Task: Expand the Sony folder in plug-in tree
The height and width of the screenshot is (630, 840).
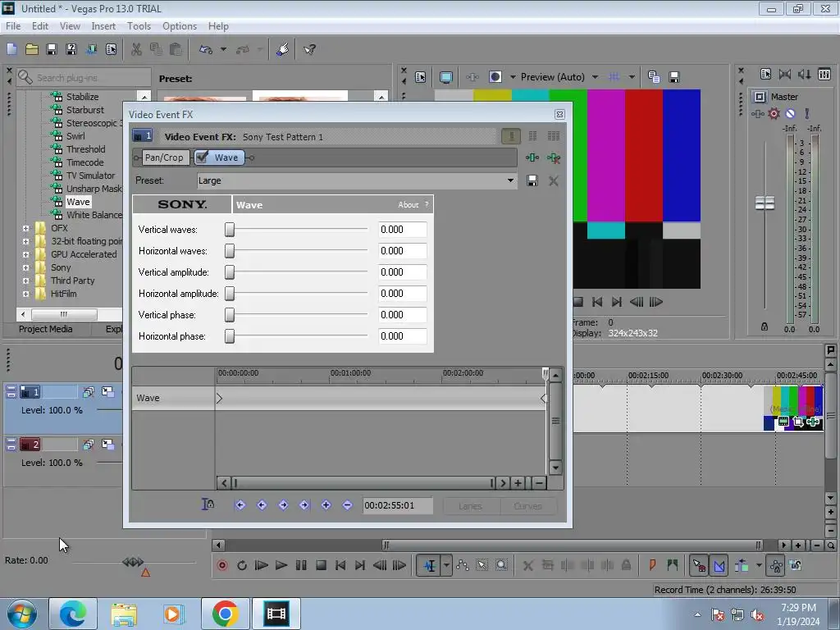Action: 25,268
